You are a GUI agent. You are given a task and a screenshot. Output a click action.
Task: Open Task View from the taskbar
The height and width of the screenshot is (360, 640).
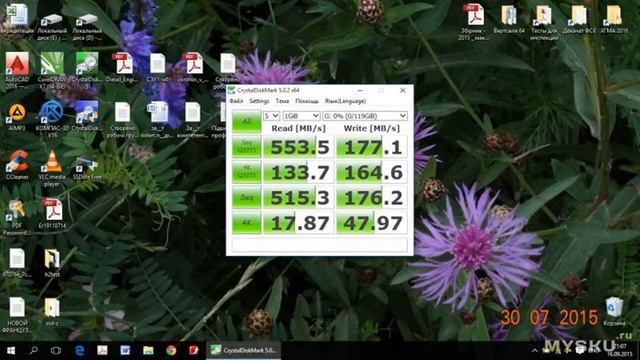(x=56, y=350)
